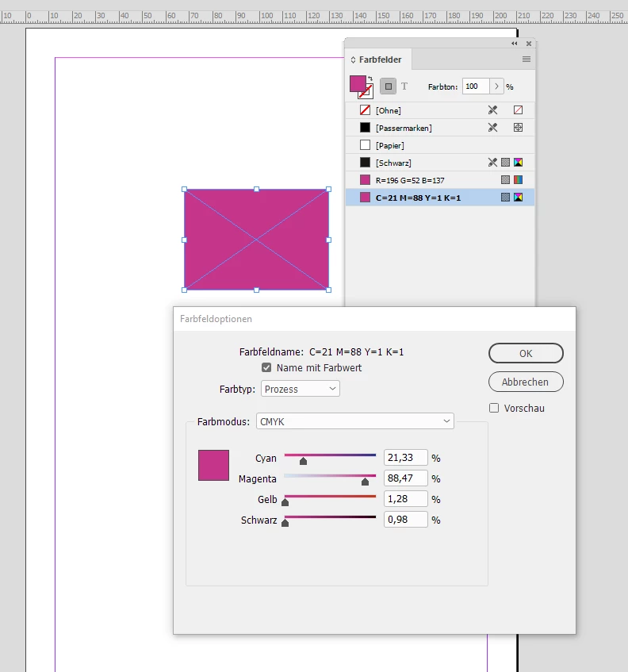The image size is (628, 672).
Task: Click the process color icon on C=21 row
Action: pos(505,197)
